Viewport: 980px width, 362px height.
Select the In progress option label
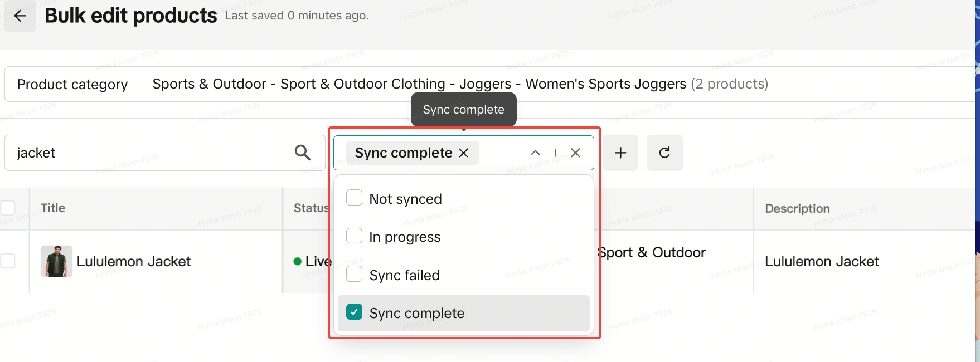405,237
